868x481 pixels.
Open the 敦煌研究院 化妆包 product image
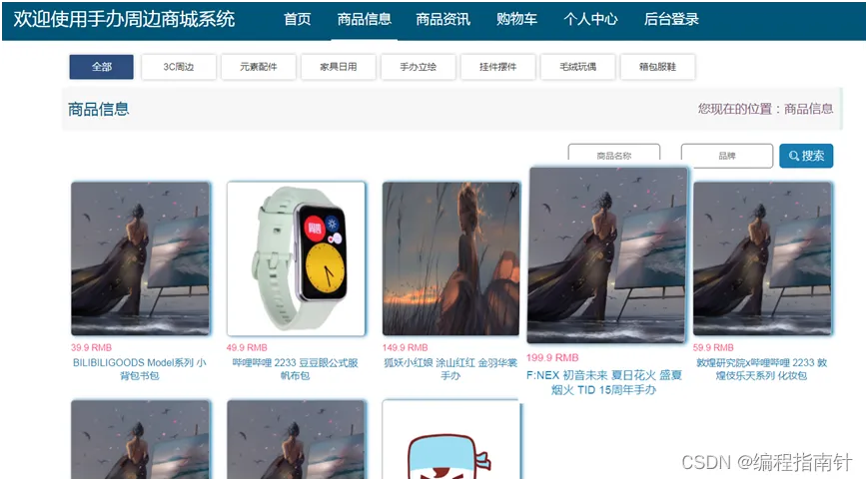[x=762, y=258]
